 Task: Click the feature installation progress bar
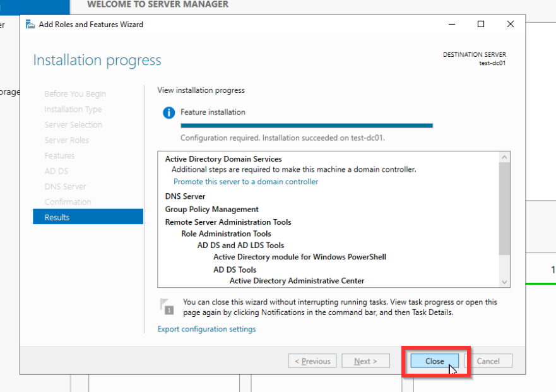tap(307, 126)
